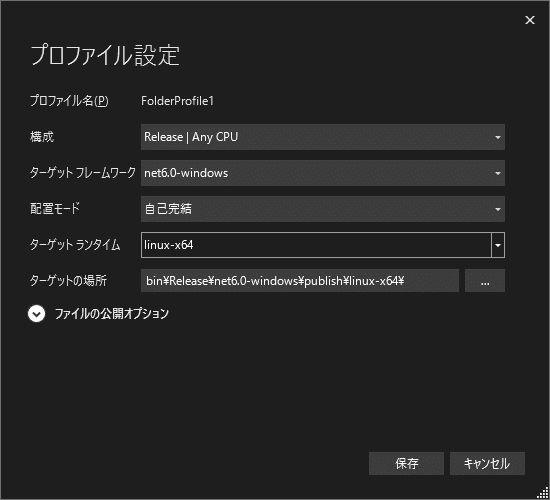Viewport: 550px width, 500px height.
Task: Open the 配置モード 自己完結 dropdown
Action: click(323, 209)
